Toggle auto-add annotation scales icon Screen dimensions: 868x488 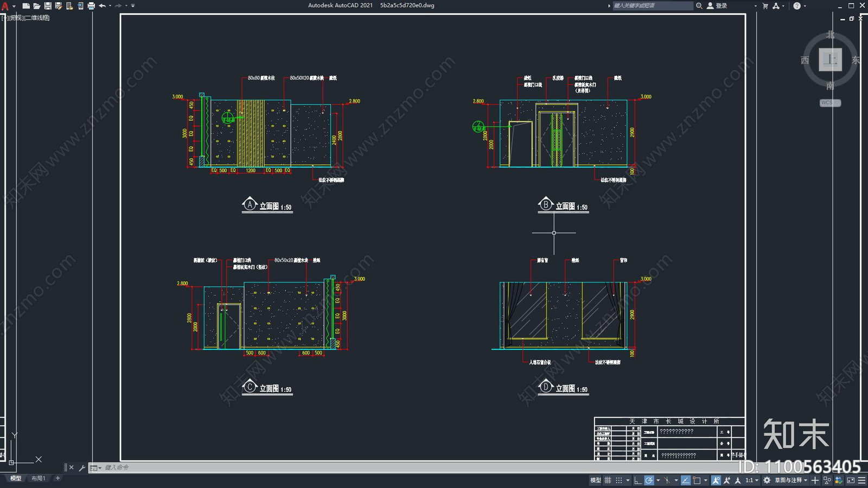pos(727,480)
